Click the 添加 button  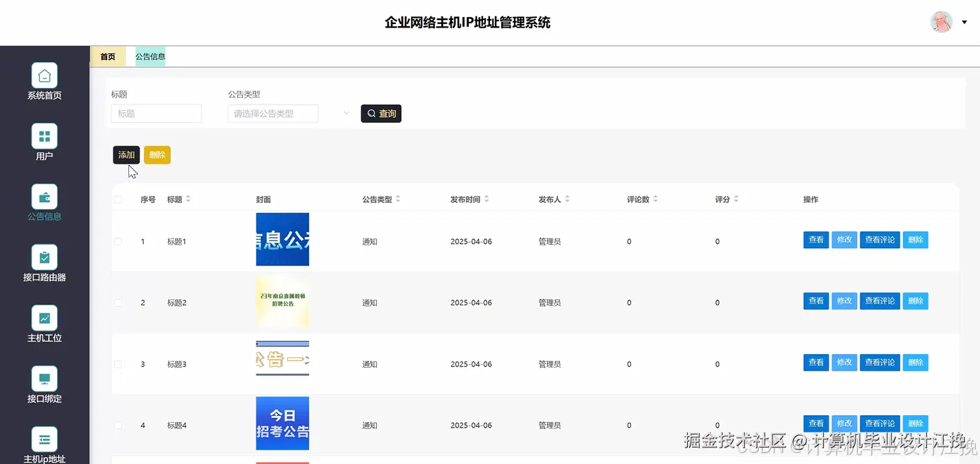pyautogui.click(x=126, y=155)
